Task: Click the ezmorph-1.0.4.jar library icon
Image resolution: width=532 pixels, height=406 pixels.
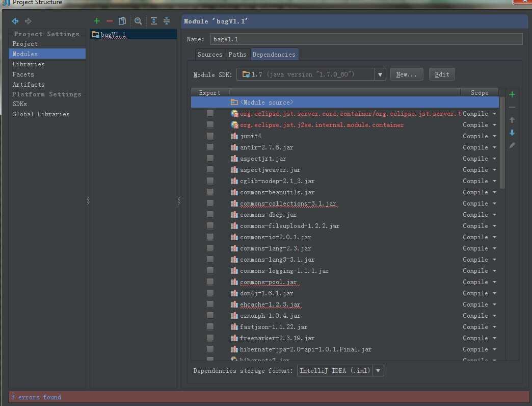Action: [234, 316]
